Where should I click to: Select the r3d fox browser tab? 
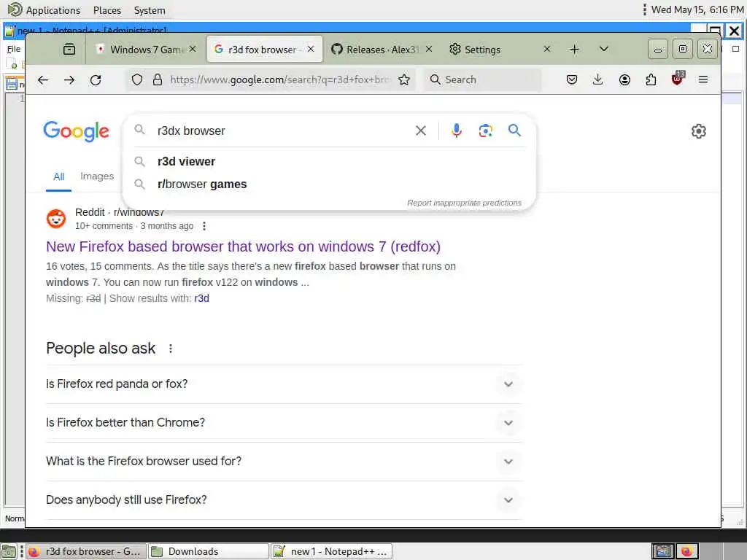point(264,50)
